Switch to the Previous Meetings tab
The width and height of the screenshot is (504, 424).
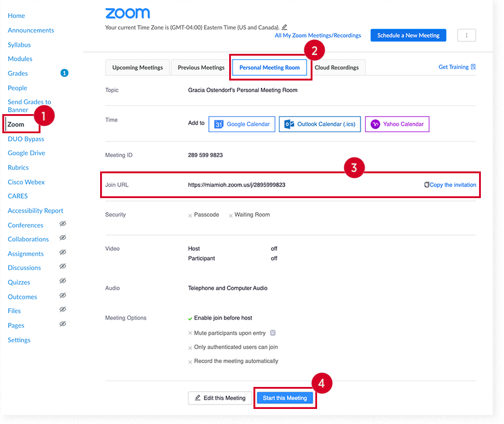[201, 68]
